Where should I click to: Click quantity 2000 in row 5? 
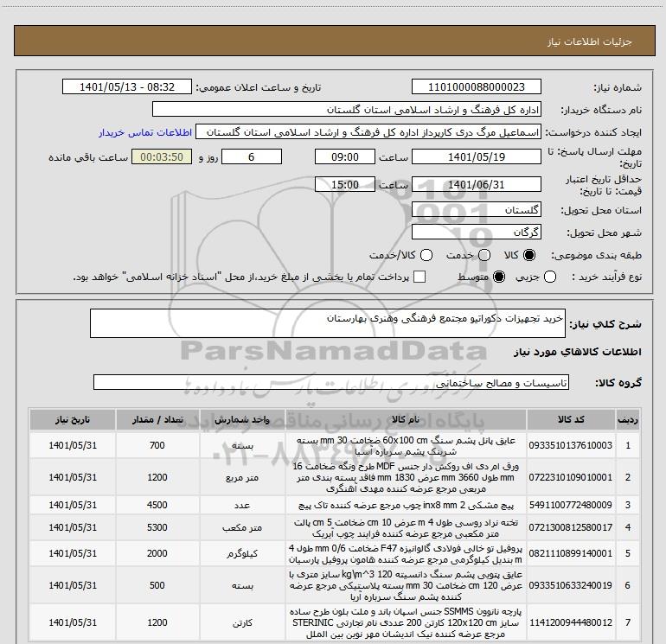157,553
